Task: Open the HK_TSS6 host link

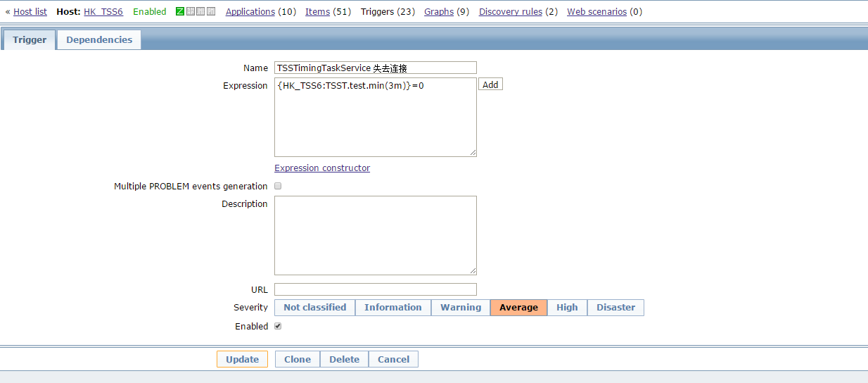Action: click(x=104, y=12)
